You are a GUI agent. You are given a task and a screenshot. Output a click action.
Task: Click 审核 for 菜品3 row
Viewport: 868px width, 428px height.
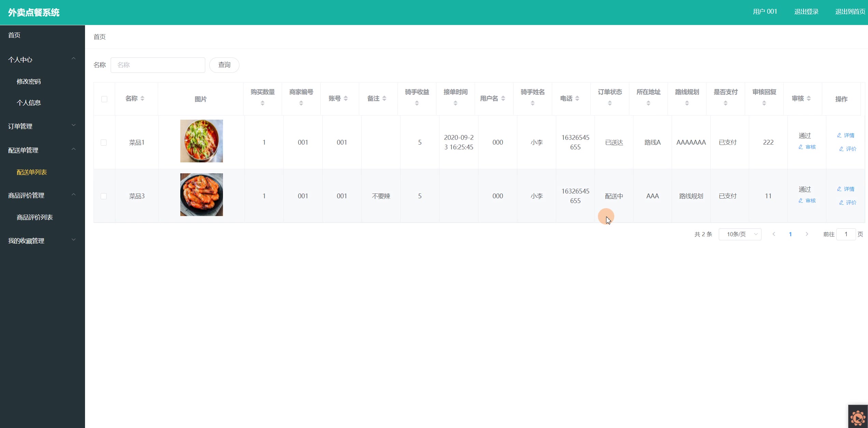(807, 201)
